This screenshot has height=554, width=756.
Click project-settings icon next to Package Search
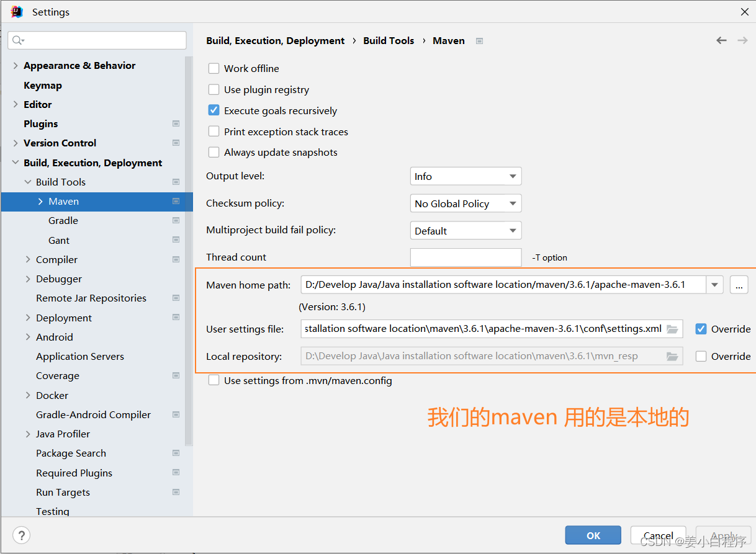(x=176, y=453)
